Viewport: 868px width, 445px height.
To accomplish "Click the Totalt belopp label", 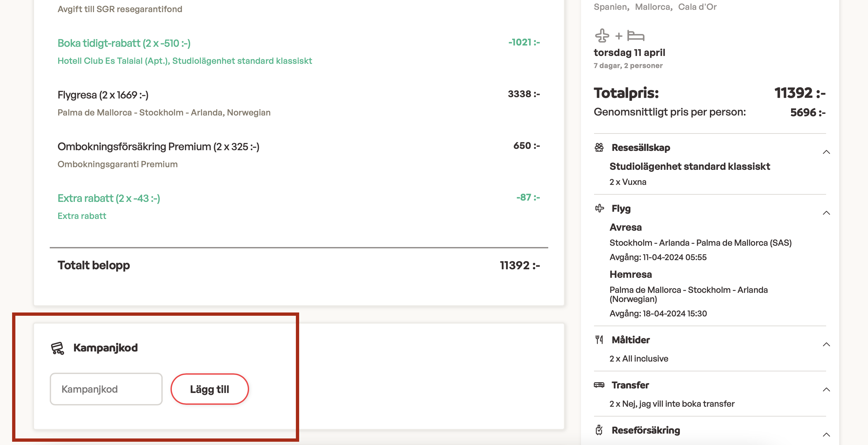I will tap(94, 265).
